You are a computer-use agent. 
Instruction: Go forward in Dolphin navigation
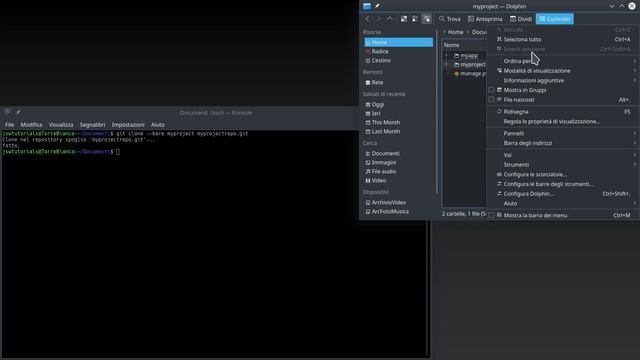[378, 19]
